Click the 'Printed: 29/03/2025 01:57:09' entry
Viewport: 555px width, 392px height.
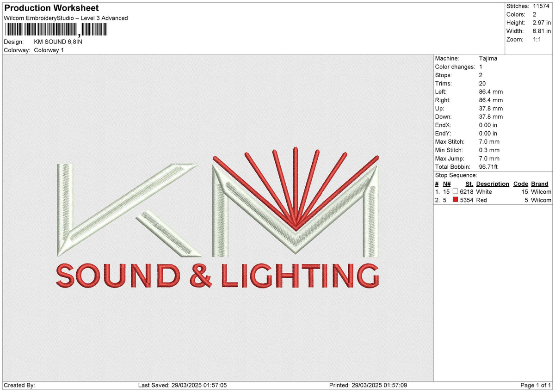click(368, 386)
